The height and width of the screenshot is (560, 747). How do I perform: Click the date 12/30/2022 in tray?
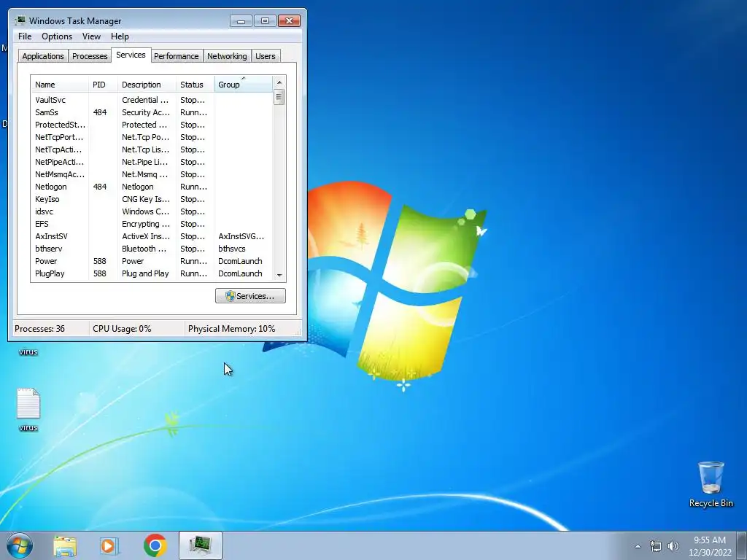tap(710, 553)
